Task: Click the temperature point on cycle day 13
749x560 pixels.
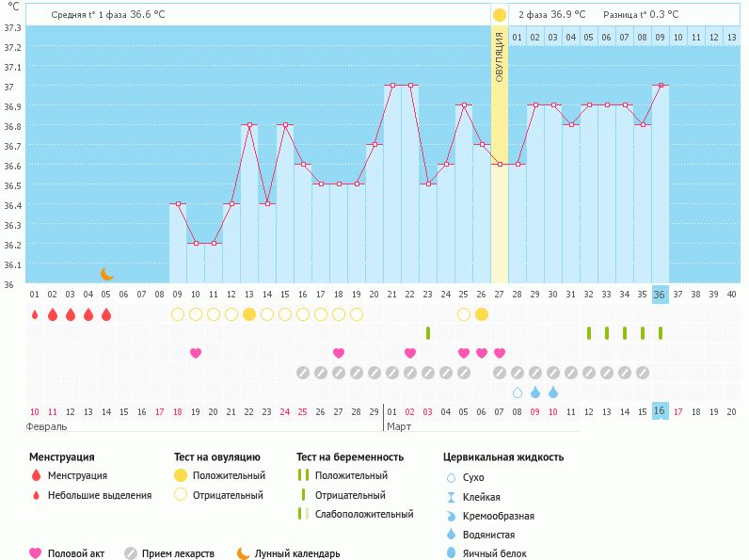Action: pyautogui.click(x=249, y=125)
